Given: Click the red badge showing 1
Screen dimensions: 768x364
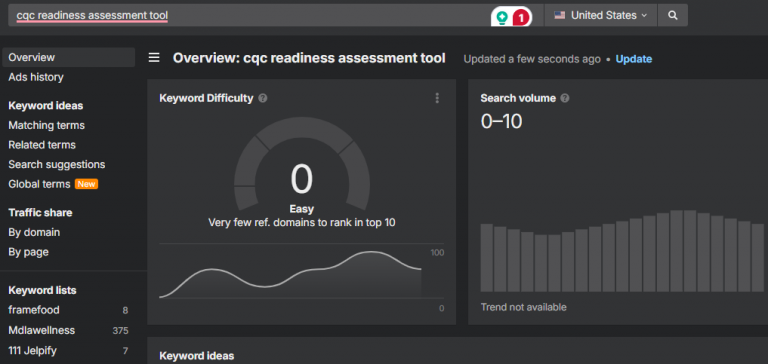Looking at the screenshot, I should (521, 18).
